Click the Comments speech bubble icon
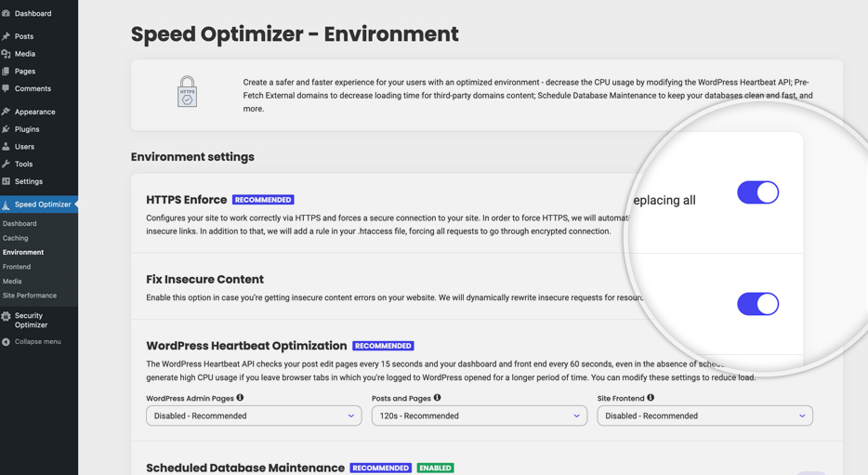The height and width of the screenshot is (475, 868). coord(6,88)
